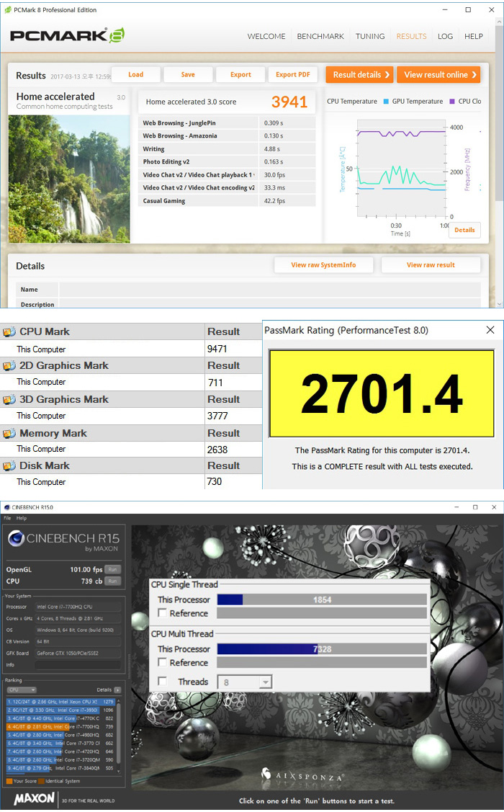Minimize the PCMark 8 window

pyautogui.click(x=444, y=10)
